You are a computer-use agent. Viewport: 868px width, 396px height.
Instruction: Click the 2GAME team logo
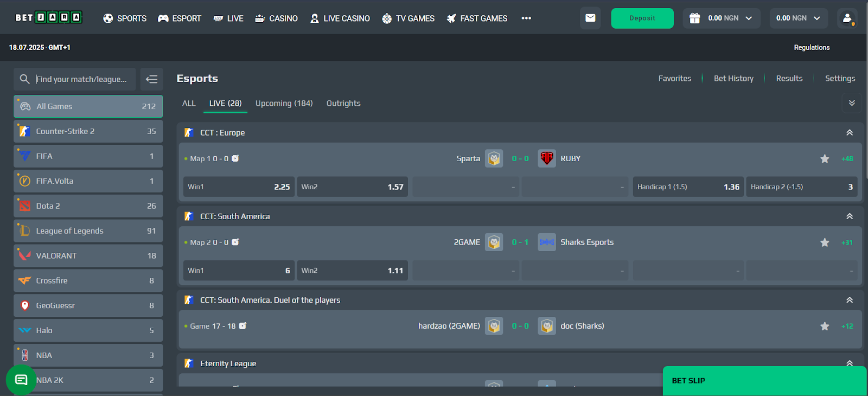(x=494, y=242)
